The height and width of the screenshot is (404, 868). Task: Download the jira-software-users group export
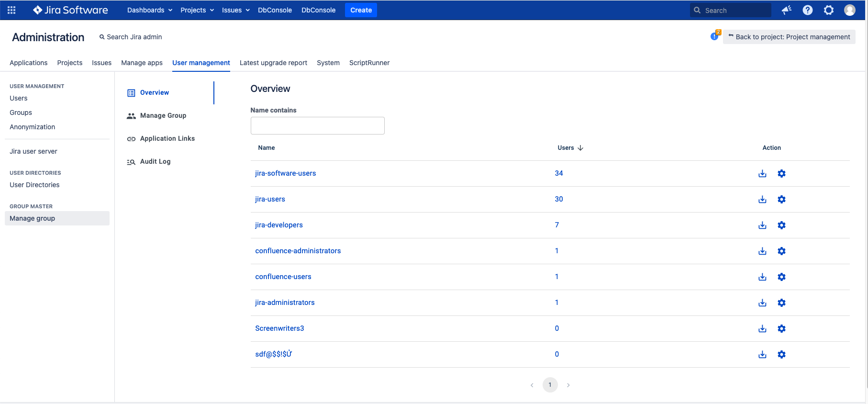[762, 174]
